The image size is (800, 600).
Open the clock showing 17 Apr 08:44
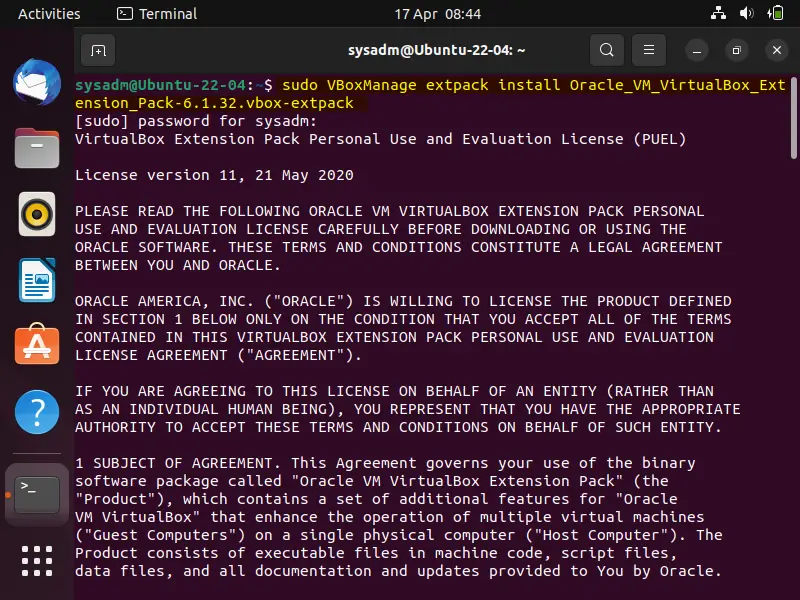point(437,14)
